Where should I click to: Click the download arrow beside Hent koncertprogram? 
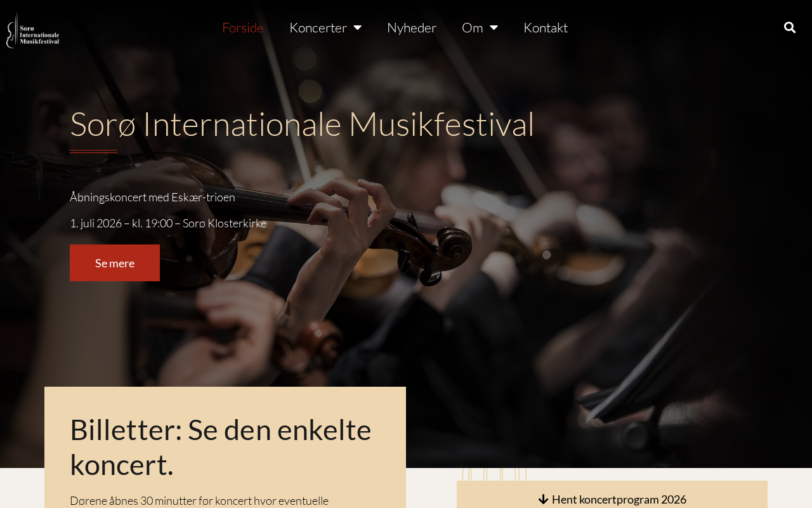tap(543, 500)
